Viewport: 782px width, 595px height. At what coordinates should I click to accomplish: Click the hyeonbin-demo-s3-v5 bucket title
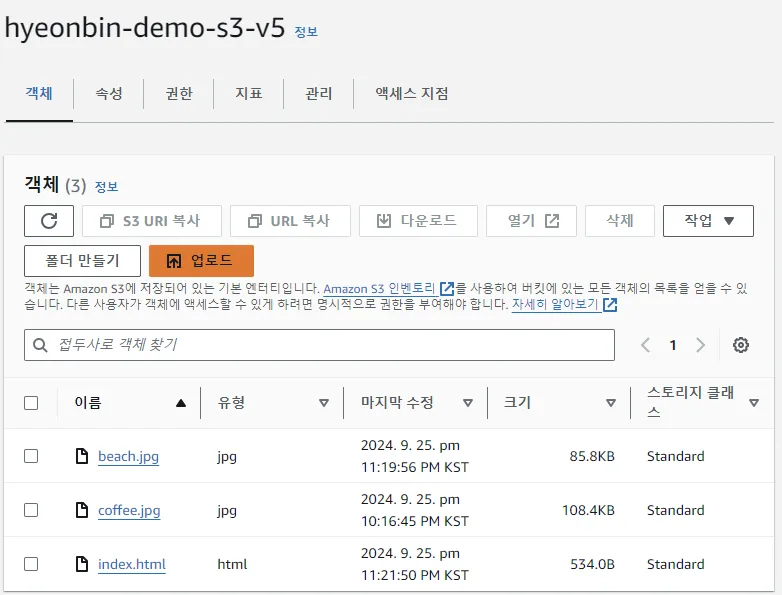coord(145,27)
